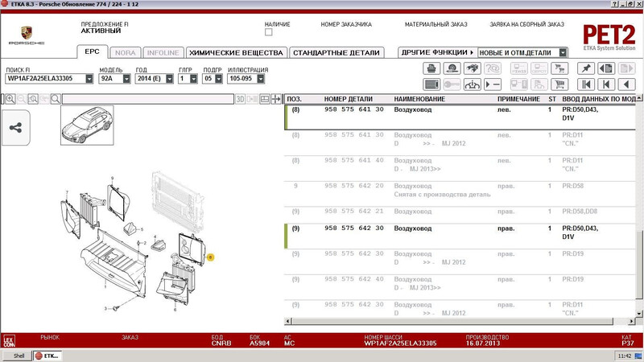644x362 pixels.
Task: Click the play-and-dash toolbar icon
Action: (493, 84)
